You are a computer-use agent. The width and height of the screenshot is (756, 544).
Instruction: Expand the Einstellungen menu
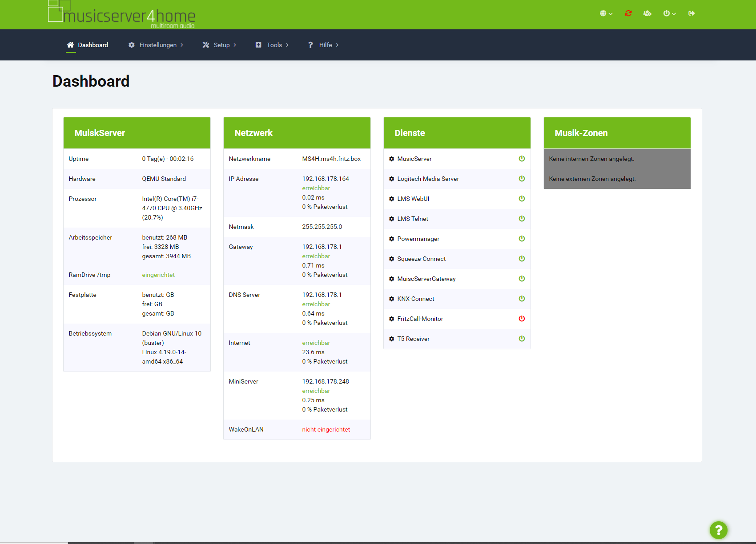156,45
